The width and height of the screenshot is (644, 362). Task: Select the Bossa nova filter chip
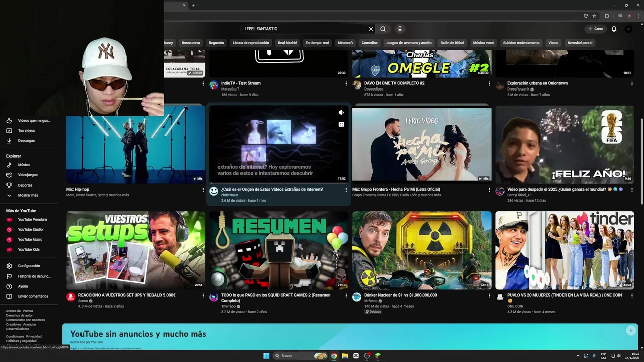pyautogui.click(x=191, y=43)
